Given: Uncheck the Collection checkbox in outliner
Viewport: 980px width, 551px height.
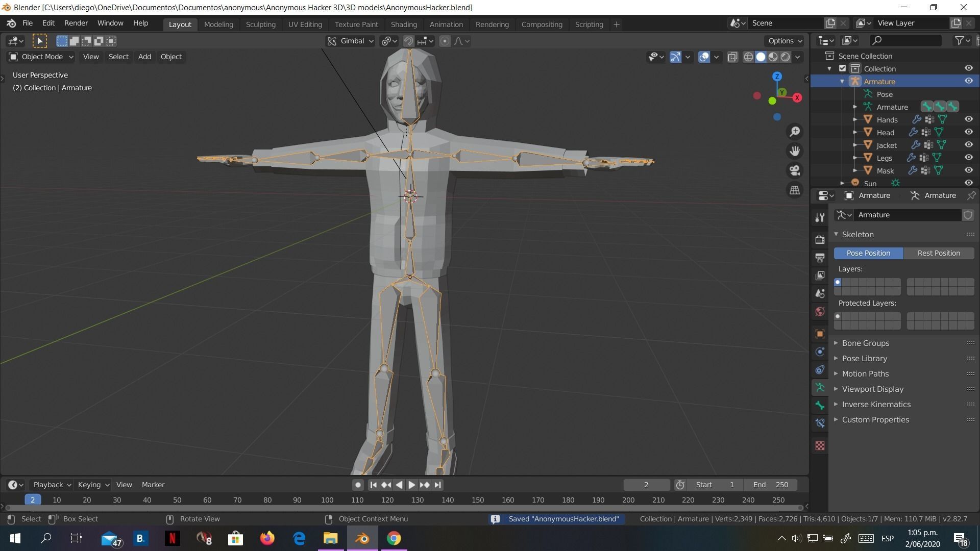Looking at the screenshot, I should [843, 68].
